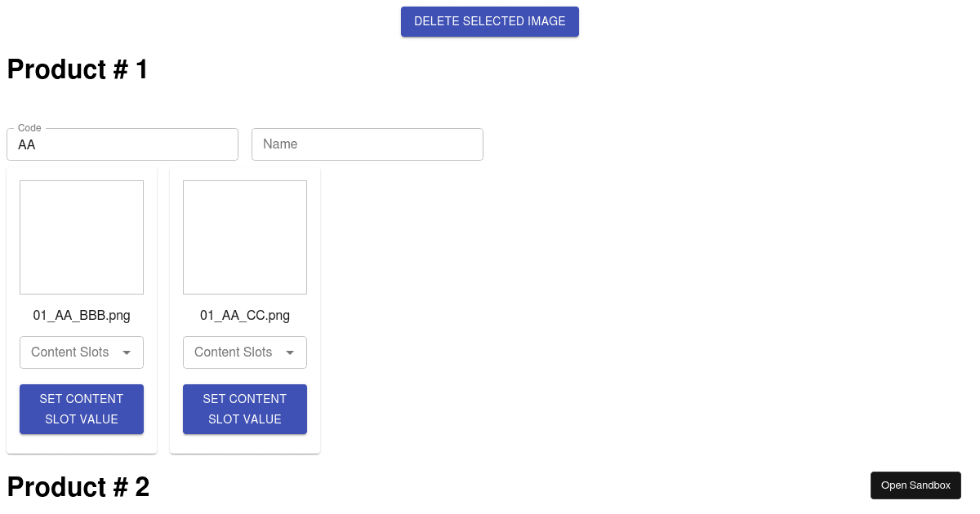Click the 01_AA_CC.png filename label
The width and height of the screenshot is (980, 514).
click(x=245, y=316)
